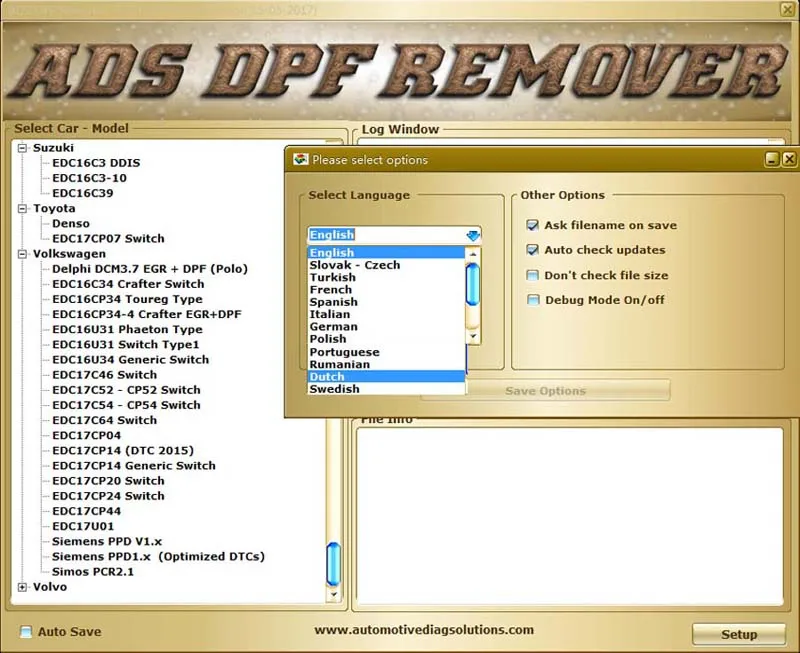Enable the Auto Save checkbox
Screen dimensions: 800x653
click(x=26, y=632)
